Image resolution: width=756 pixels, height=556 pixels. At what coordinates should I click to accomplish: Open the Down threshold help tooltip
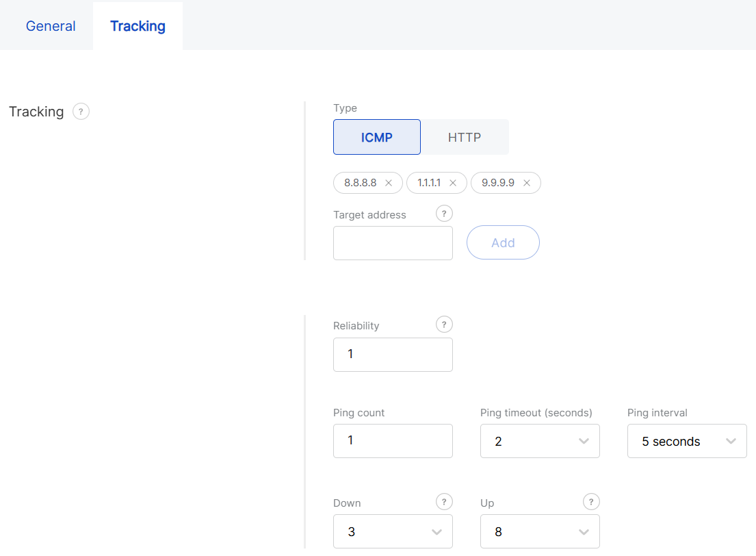[x=444, y=501]
